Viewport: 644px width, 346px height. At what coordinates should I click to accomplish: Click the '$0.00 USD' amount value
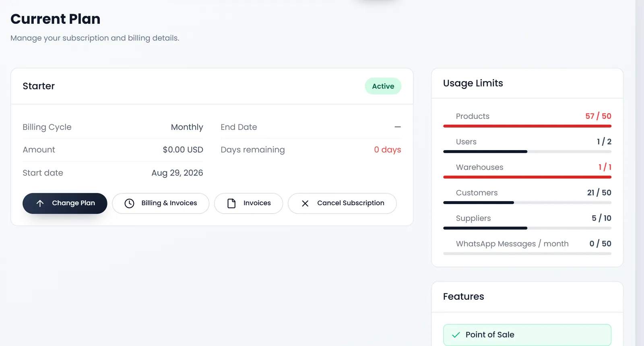(183, 150)
